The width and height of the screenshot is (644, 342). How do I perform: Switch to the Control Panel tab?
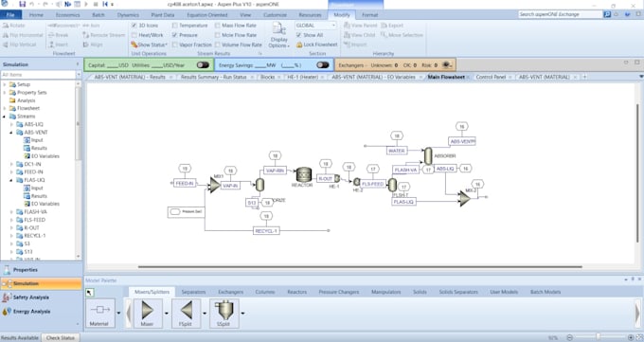491,77
